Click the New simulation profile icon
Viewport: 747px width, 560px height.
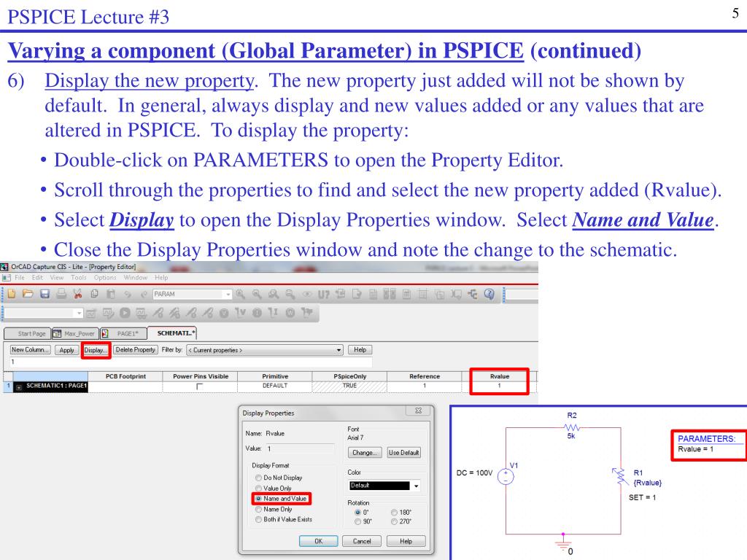(91, 313)
